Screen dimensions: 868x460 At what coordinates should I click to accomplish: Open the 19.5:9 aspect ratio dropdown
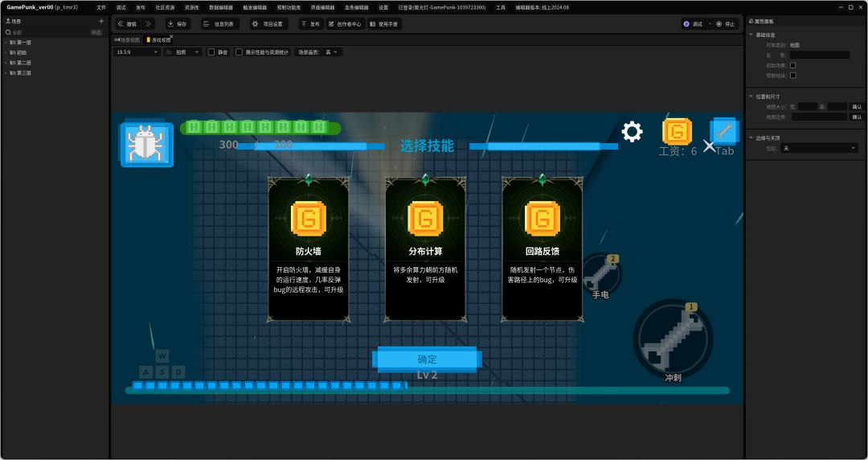click(x=137, y=52)
